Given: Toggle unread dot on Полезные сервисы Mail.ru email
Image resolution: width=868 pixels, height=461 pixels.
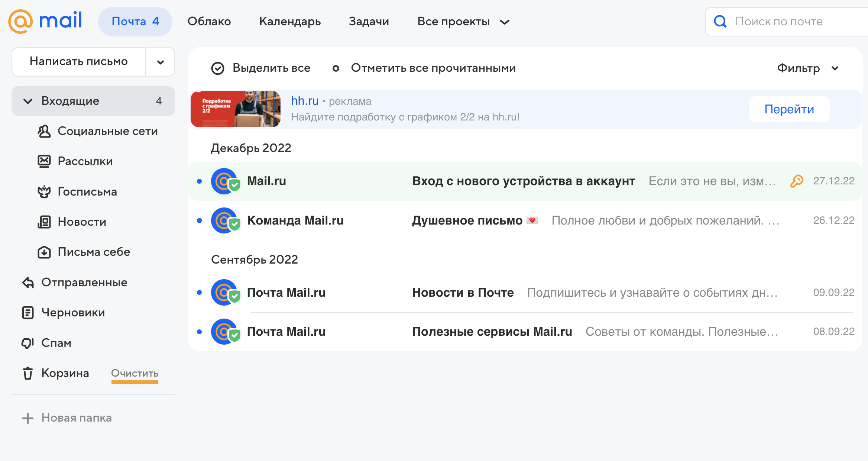Looking at the screenshot, I should point(200,332).
